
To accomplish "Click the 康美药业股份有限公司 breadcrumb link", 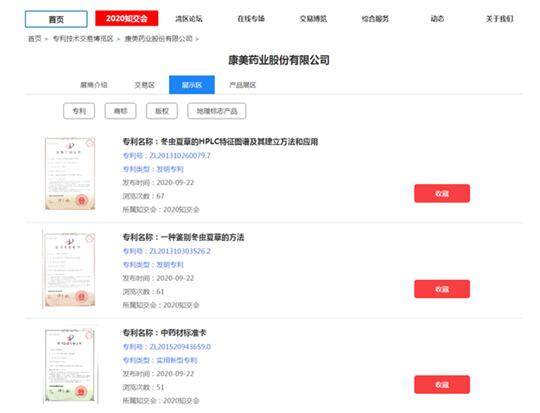I will (158, 39).
